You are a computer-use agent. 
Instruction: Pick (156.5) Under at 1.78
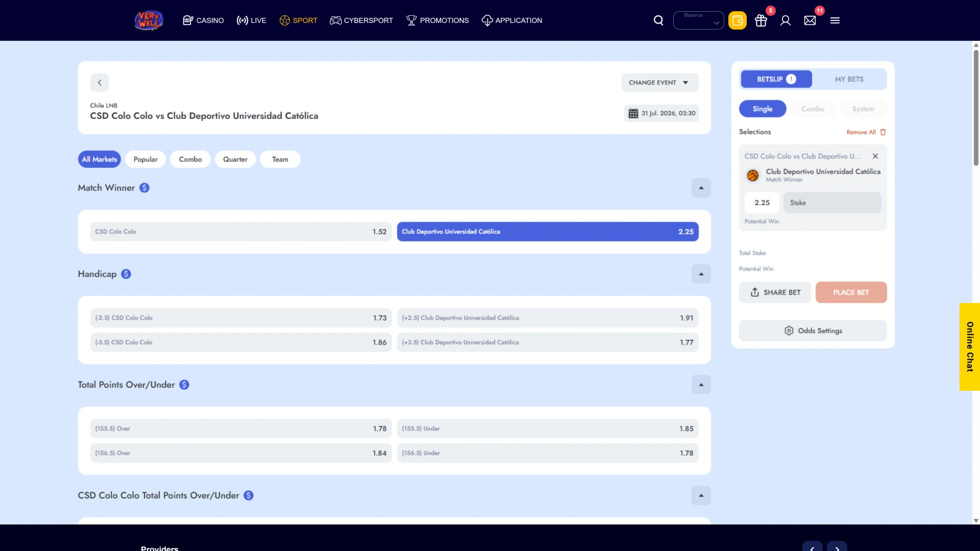pos(548,453)
